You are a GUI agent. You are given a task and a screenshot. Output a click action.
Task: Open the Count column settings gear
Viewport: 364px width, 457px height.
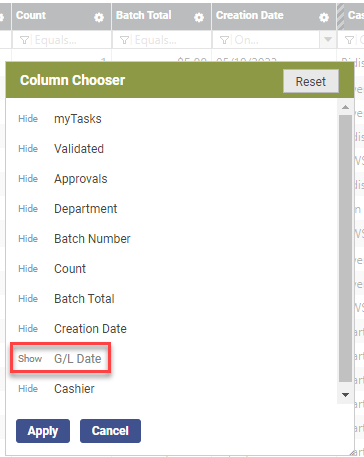tap(99, 17)
